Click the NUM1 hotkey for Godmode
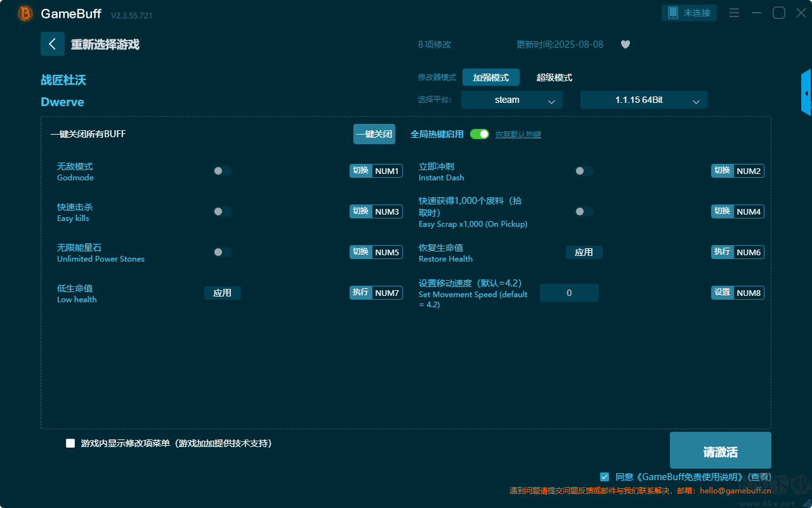The width and height of the screenshot is (812, 508). pos(387,171)
